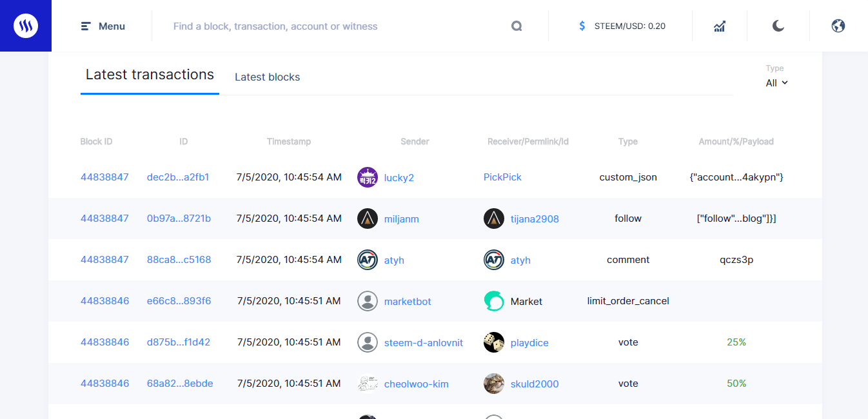Click skuld2000 cat avatar icon
The image size is (868, 419).
click(494, 384)
